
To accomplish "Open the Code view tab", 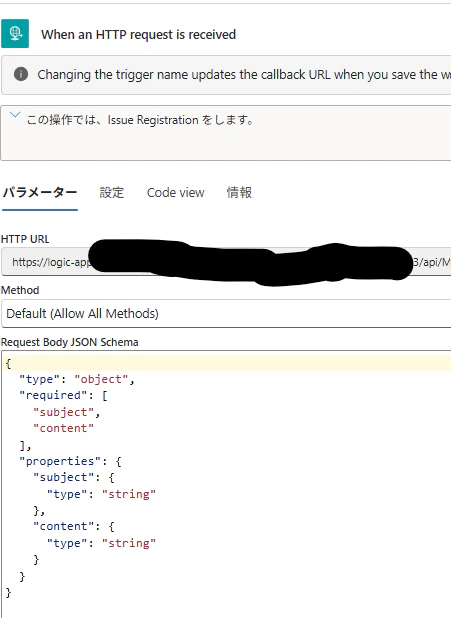I will (x=175, y=192).
